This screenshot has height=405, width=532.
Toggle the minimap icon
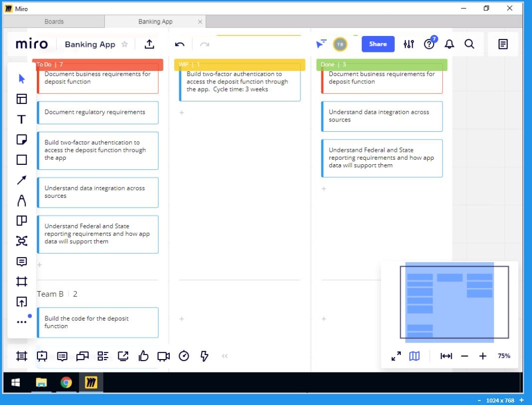[414, 356]
